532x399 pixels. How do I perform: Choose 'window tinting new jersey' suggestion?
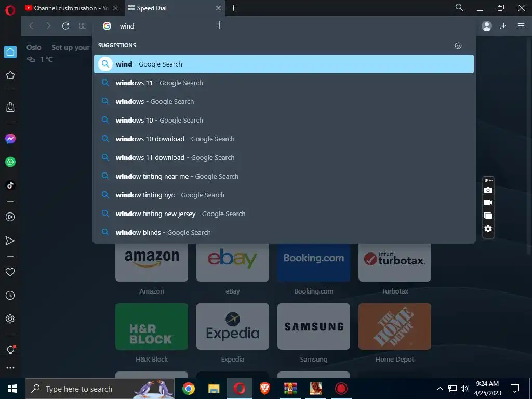pyautogui.click(x=284, y=214)
